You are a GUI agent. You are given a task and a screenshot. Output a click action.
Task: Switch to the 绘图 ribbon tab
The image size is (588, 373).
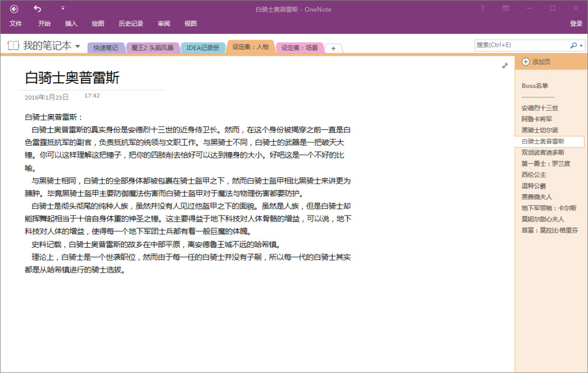pyautogui.click(x=97, y=23)
